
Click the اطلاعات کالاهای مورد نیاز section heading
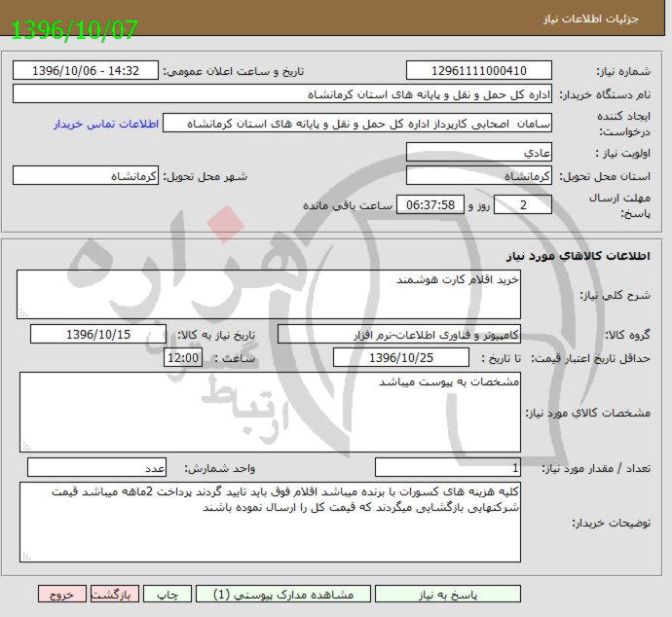pyautogui.click(x=579, y=256)
